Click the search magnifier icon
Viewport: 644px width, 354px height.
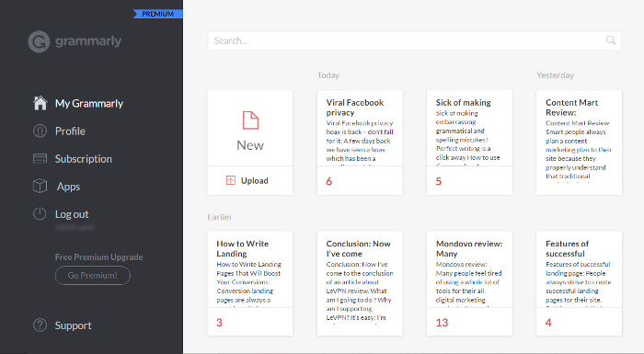coord(611,40)
